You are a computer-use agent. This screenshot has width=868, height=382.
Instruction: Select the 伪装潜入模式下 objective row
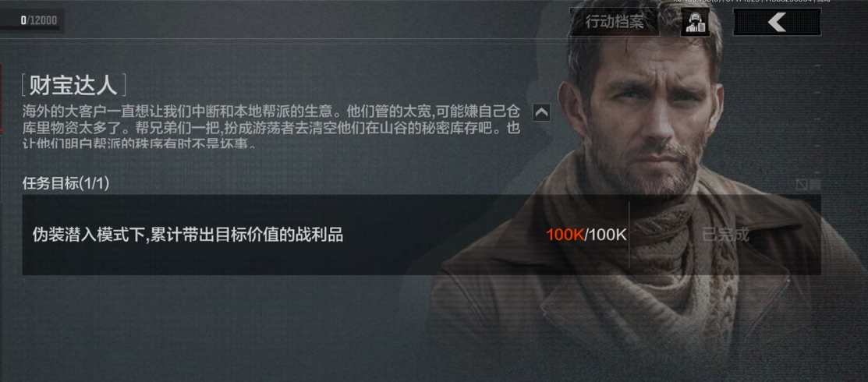[x=421, y=235]
